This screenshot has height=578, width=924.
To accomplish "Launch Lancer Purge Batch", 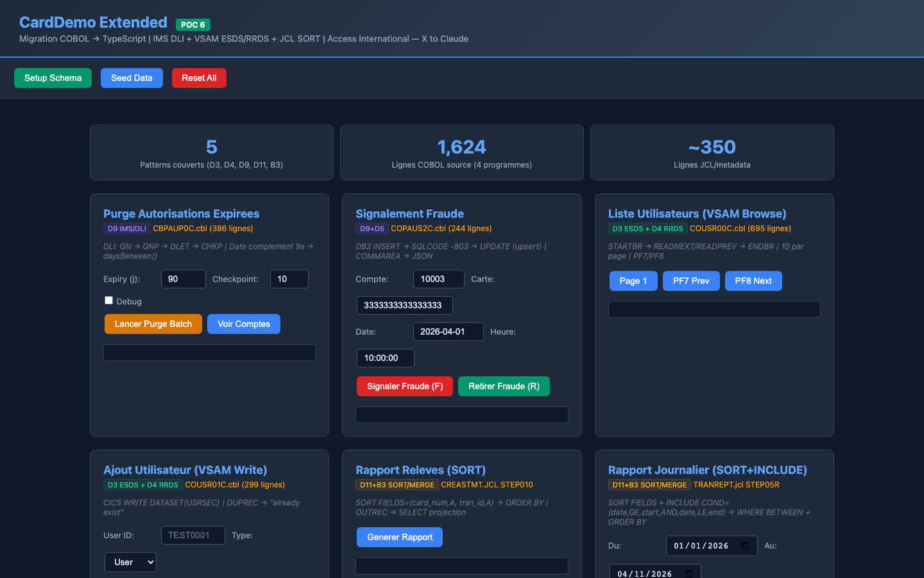I will click(x=153, y=324).
